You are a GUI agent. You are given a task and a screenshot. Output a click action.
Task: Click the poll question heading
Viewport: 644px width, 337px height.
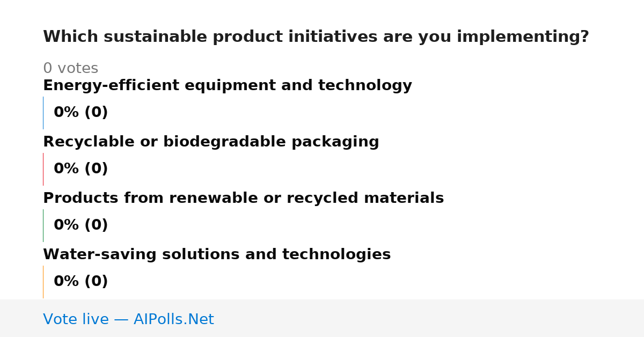(316, 37)
